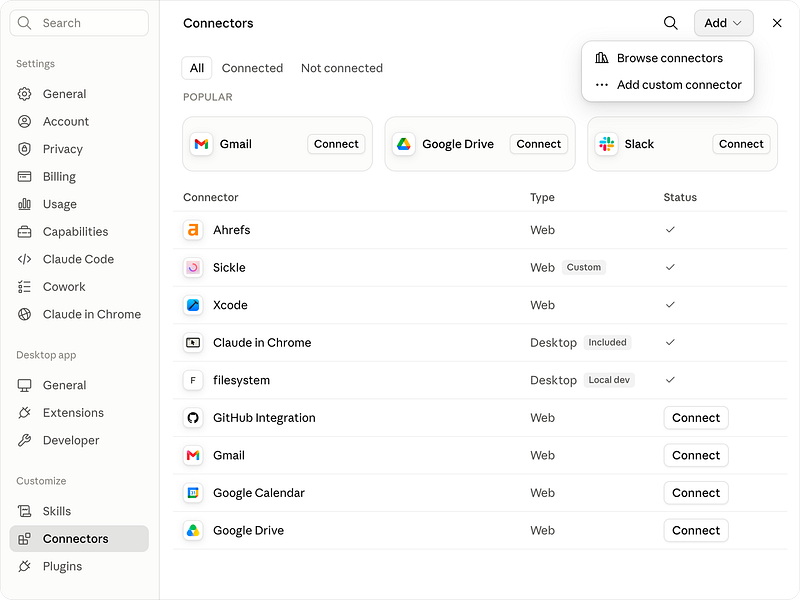This screenshot has width=800, height=600.
Task: Connect Slack in the Popular cards
Action: (741, 144)
